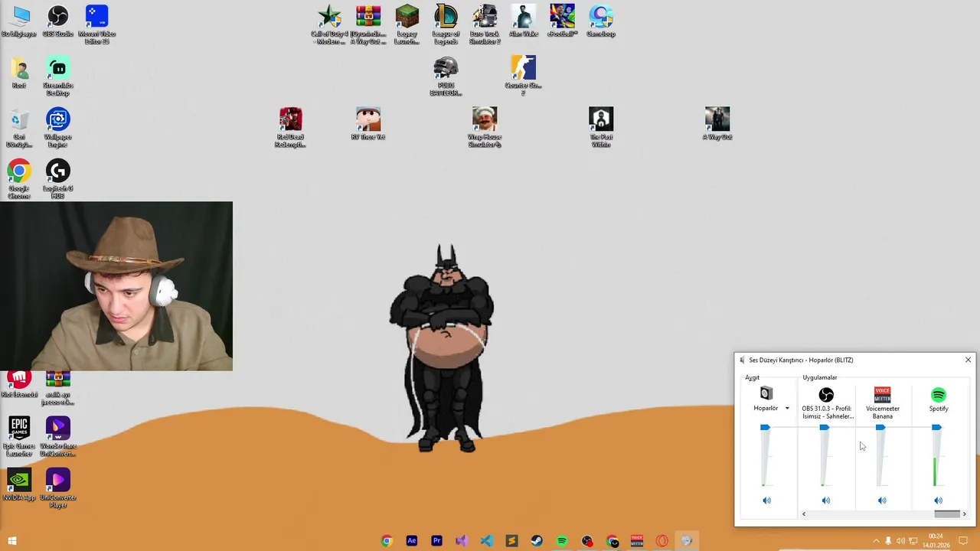Open Counter-Strike 2 desktop shortcut

(524, 76)
